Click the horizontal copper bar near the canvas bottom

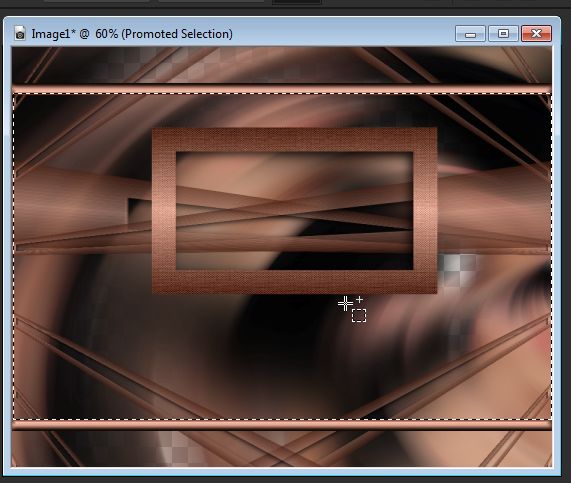tap(282, 425)
